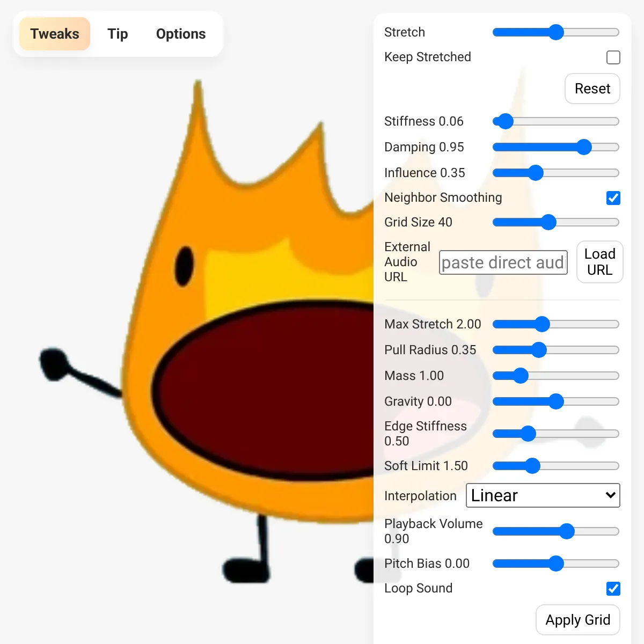The height and width of the screenshot is (644, 644).
Task: Click the Damping slider thumb
Action: [x=584, y=147]
